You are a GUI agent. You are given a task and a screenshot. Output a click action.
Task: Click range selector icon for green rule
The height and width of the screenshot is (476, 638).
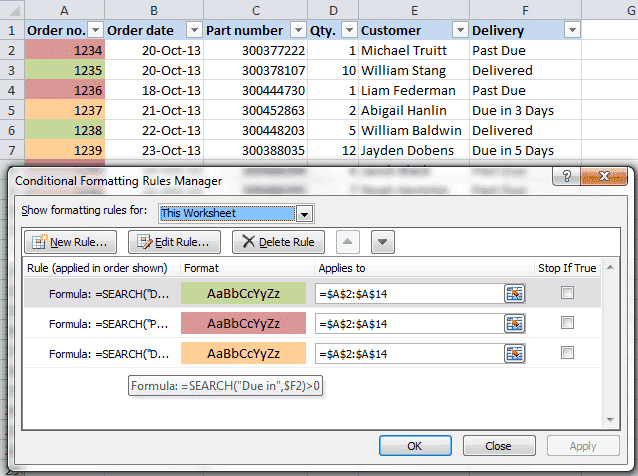(x=515, y=293)
